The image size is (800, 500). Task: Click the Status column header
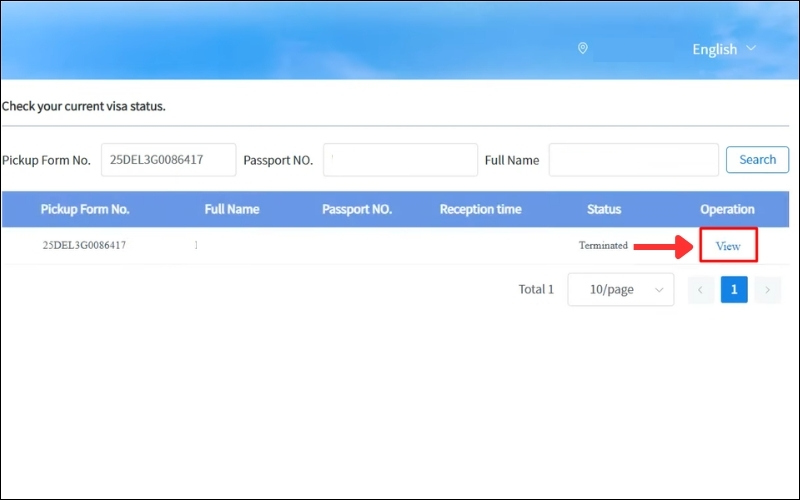[x=604, y=209]
